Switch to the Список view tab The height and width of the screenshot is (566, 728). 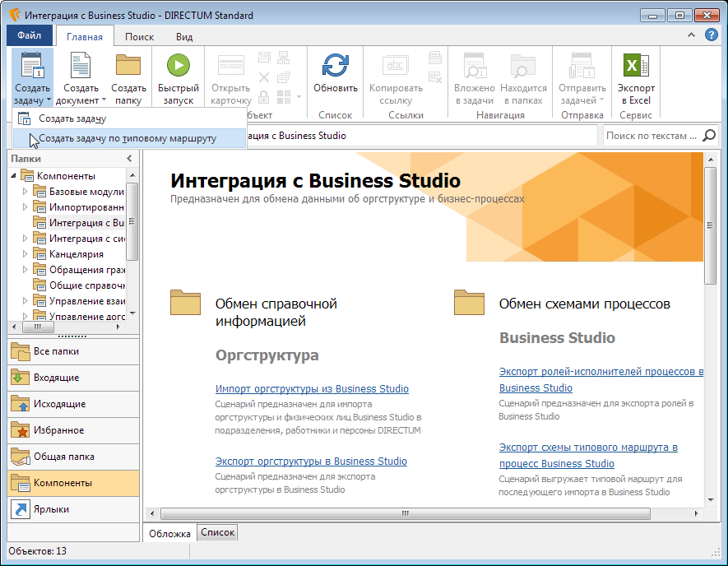[218, 532]
